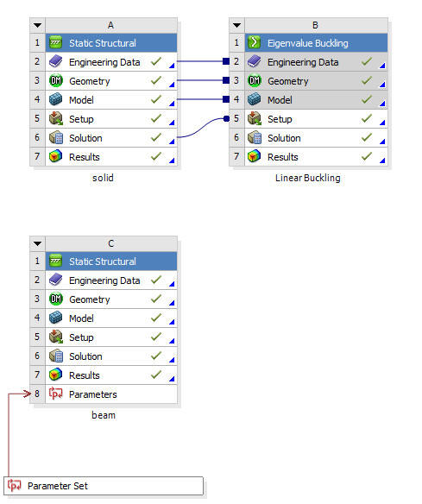
Task: Click blue corner triangle of B Setup cell
Action: point(382,123)
